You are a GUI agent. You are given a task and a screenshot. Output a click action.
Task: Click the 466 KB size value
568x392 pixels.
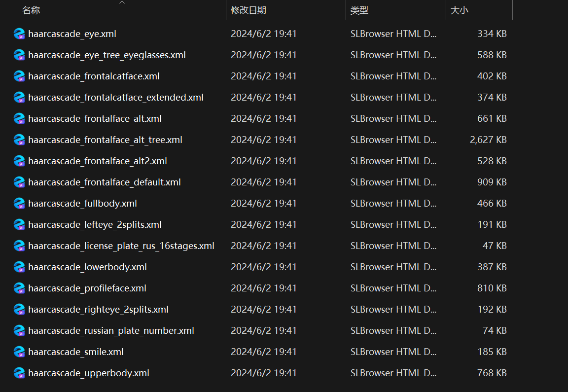pos(492,203)
